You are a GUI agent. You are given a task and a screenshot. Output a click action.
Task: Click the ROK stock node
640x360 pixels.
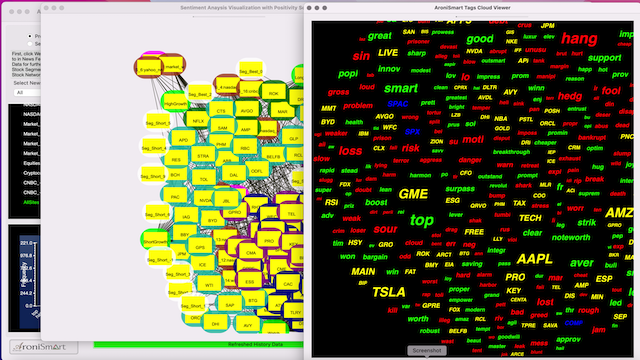pos(273,93)
